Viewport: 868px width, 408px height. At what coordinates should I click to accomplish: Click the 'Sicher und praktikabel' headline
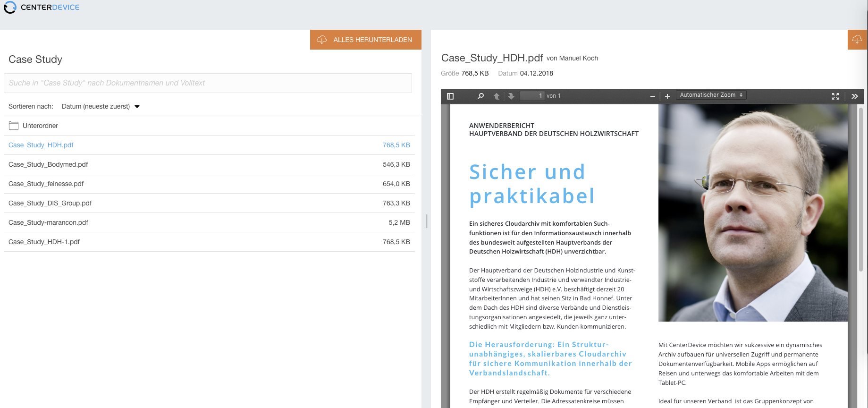pyautogui.click(x=532, y=184)
